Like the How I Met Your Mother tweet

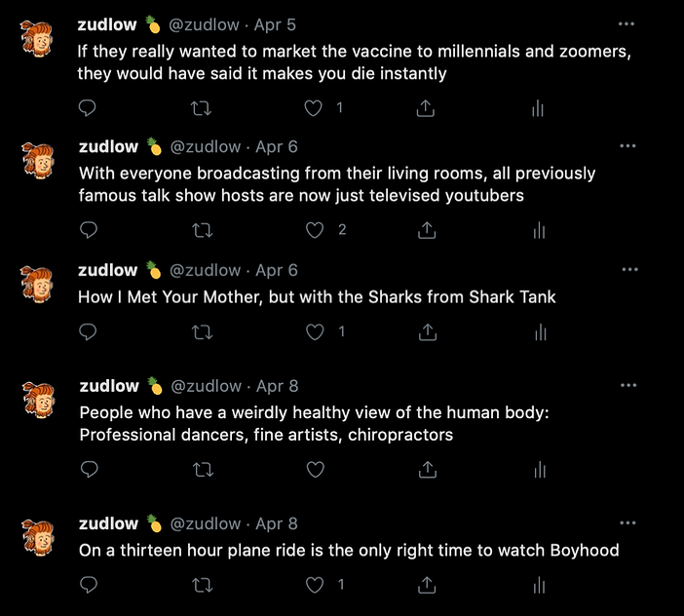314,332
